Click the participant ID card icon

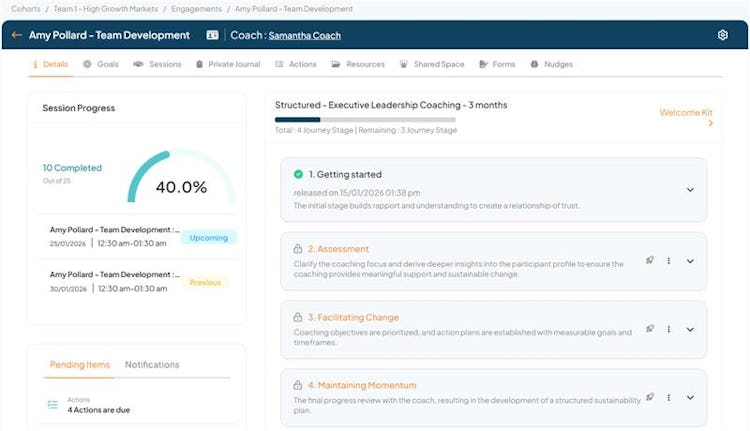tap(212, 35)
